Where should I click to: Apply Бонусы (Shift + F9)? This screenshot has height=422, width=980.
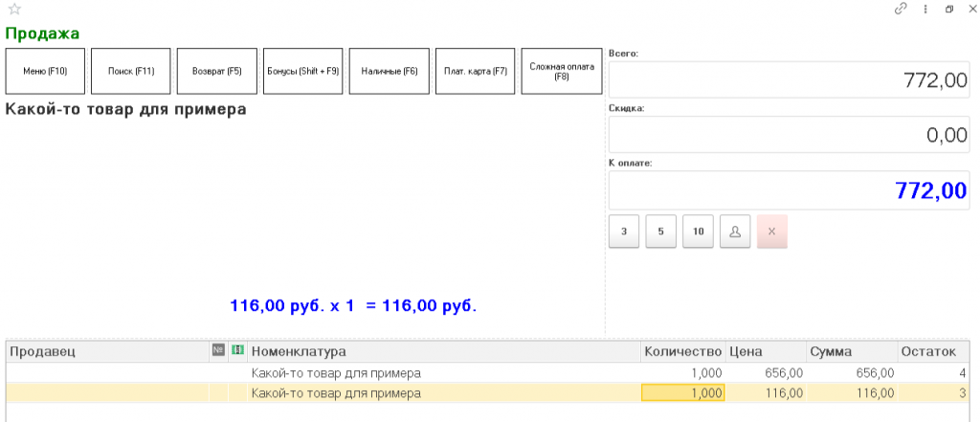click(303, 71)
